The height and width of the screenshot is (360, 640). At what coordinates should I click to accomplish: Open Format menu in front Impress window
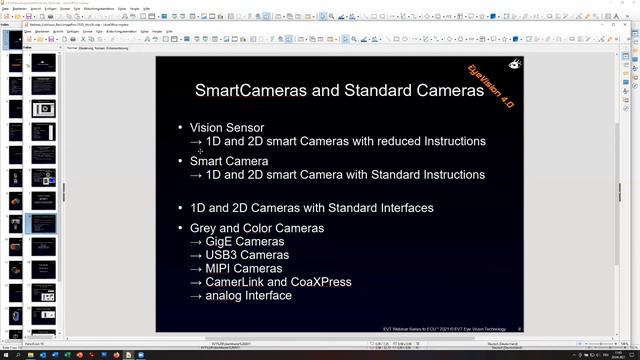(x=87, y=31)
